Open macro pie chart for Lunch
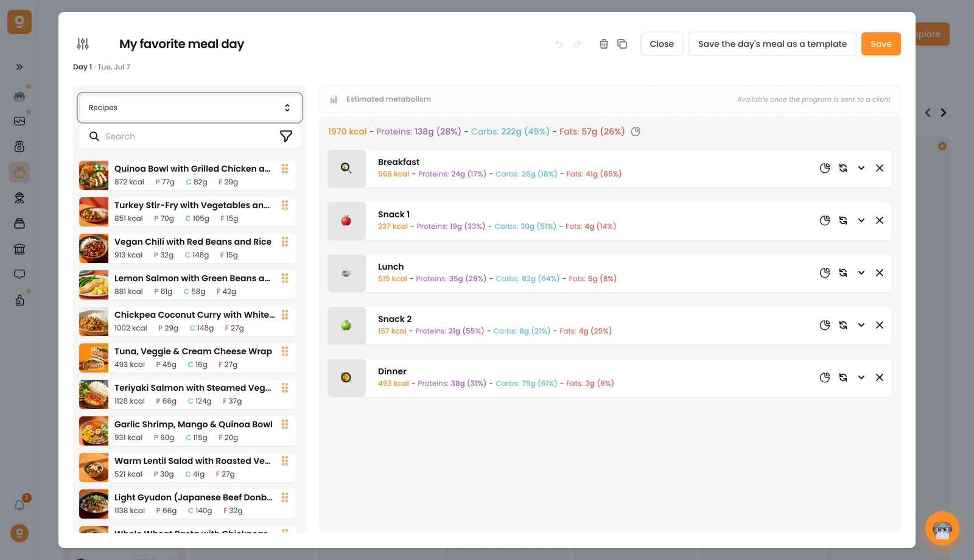Viewport: 974px width, 560px height. coord(825,273)
